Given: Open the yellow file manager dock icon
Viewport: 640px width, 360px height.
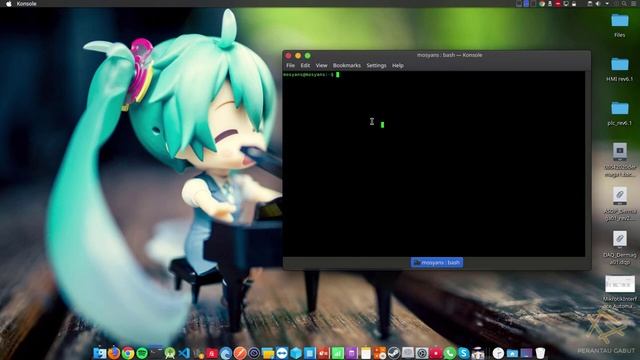Looking at the screenshot, I should point(268,353).
